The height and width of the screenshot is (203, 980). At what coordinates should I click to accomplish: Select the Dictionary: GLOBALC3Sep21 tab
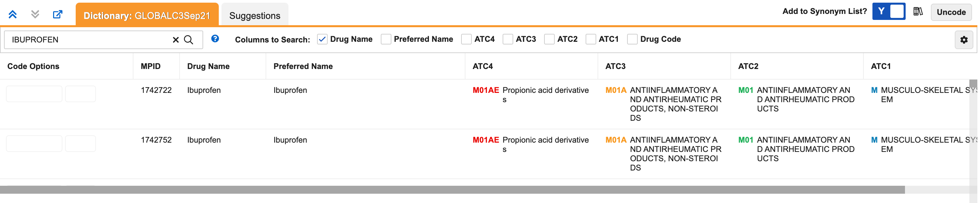click(x=147, y=15)
